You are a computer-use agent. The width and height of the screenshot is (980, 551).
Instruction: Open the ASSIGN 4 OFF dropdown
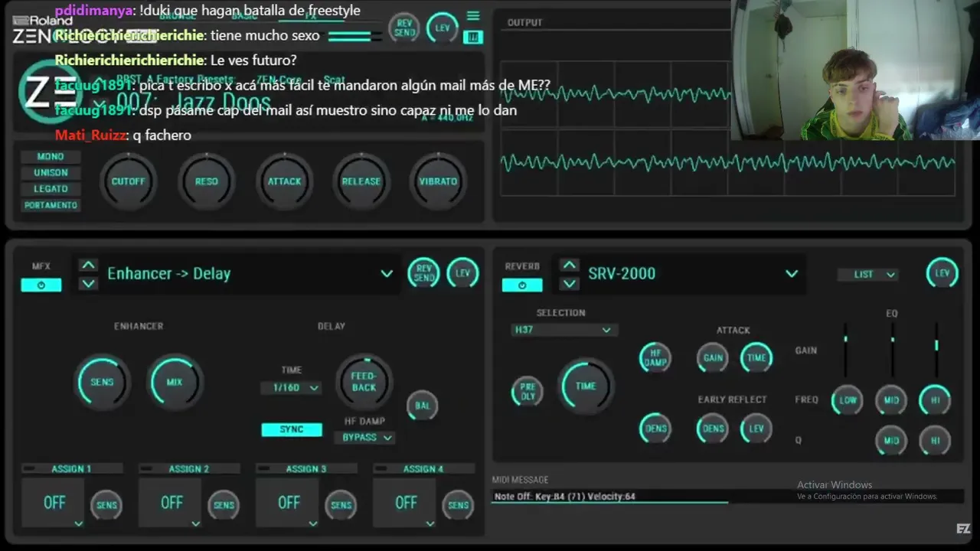[404, 503]
